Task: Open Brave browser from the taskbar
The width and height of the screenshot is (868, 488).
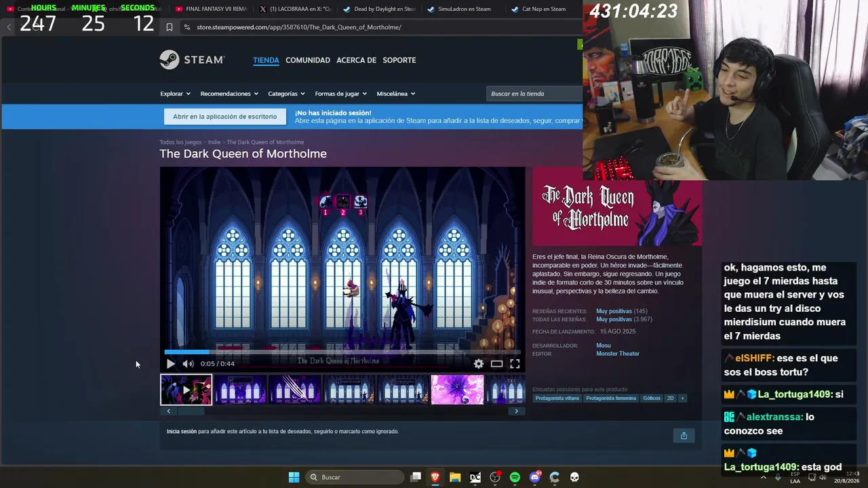Action: point(435,477)
